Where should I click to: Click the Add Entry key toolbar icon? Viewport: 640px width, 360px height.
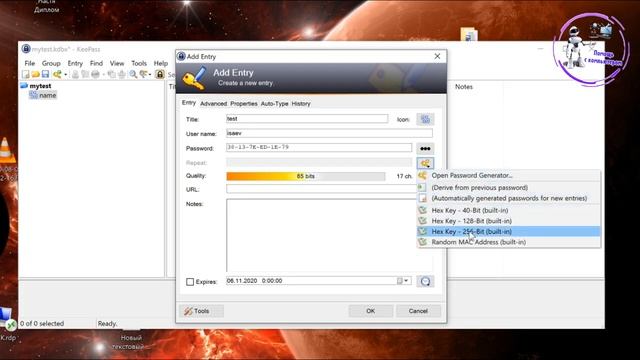coord(57,74)
